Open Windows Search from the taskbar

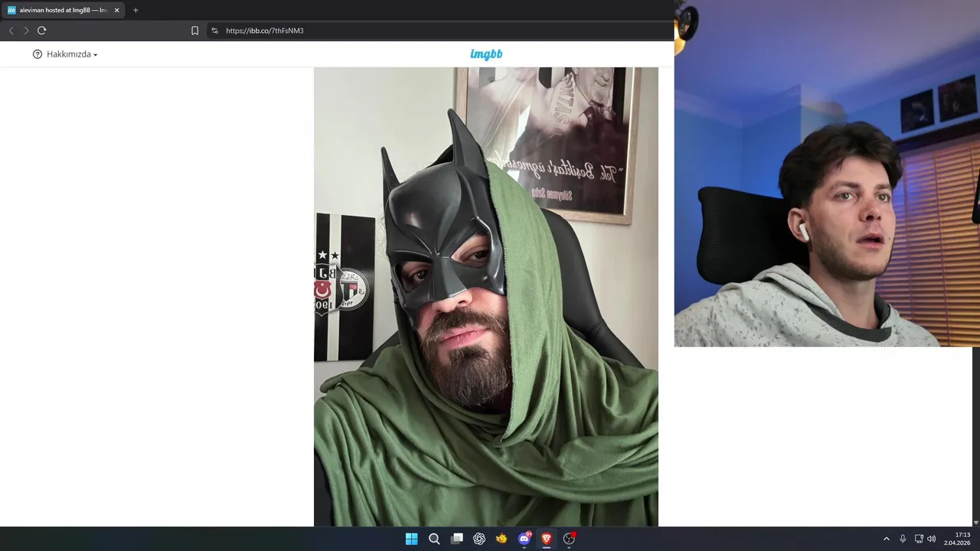(434, 539)
